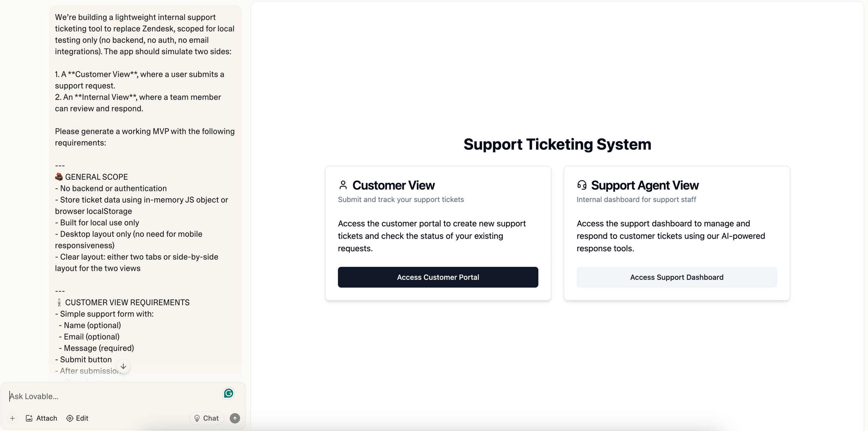Open the Access Customer Portal button

click(438, 277)
